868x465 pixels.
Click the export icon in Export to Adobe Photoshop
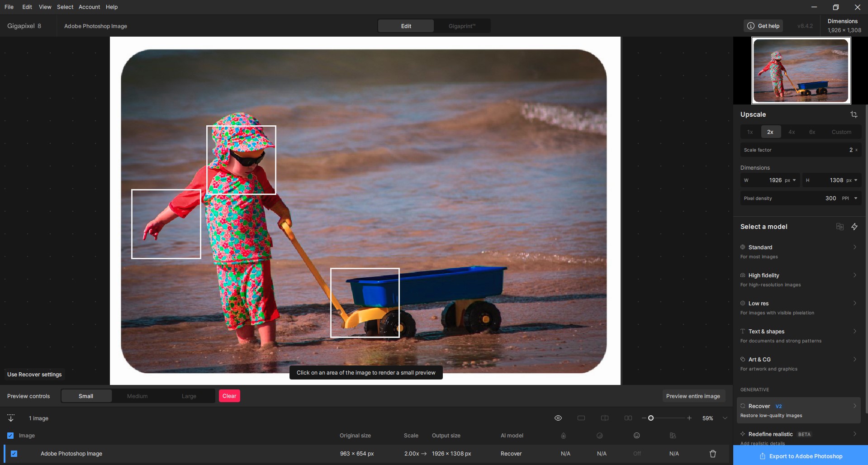tap(762, 456)
